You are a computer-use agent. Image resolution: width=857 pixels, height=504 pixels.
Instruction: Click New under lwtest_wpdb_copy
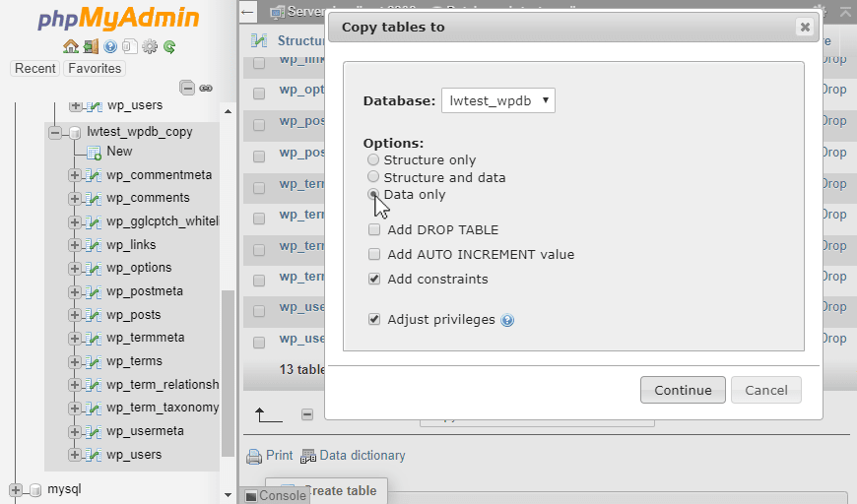click(x=119, y=152)
